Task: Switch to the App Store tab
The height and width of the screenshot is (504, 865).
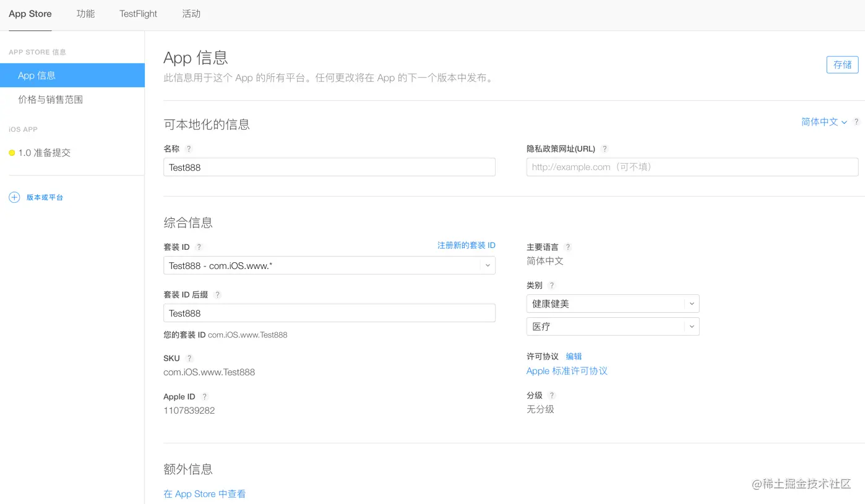Action: click(30, 14)
